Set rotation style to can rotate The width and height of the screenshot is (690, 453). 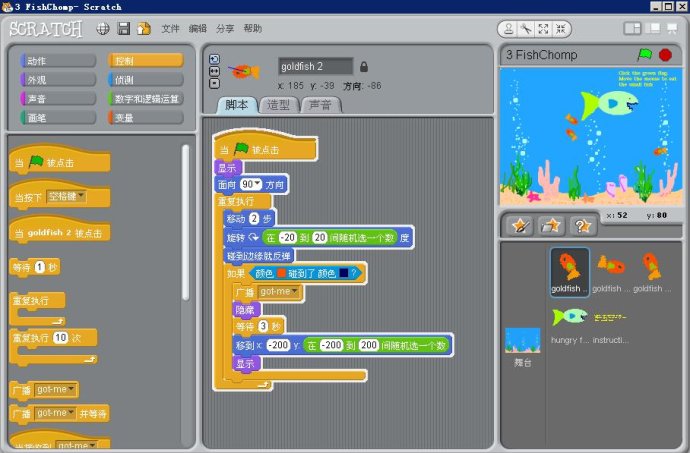point(214,59)
